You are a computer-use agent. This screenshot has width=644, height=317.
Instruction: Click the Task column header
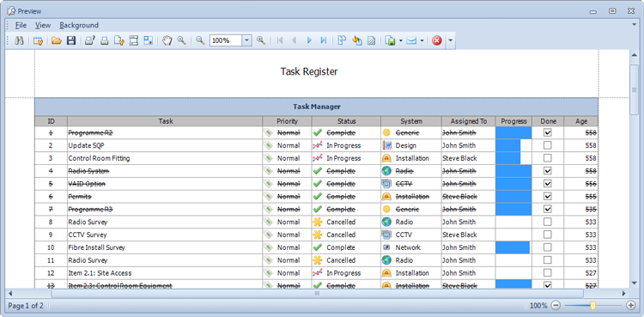(165, 121)
